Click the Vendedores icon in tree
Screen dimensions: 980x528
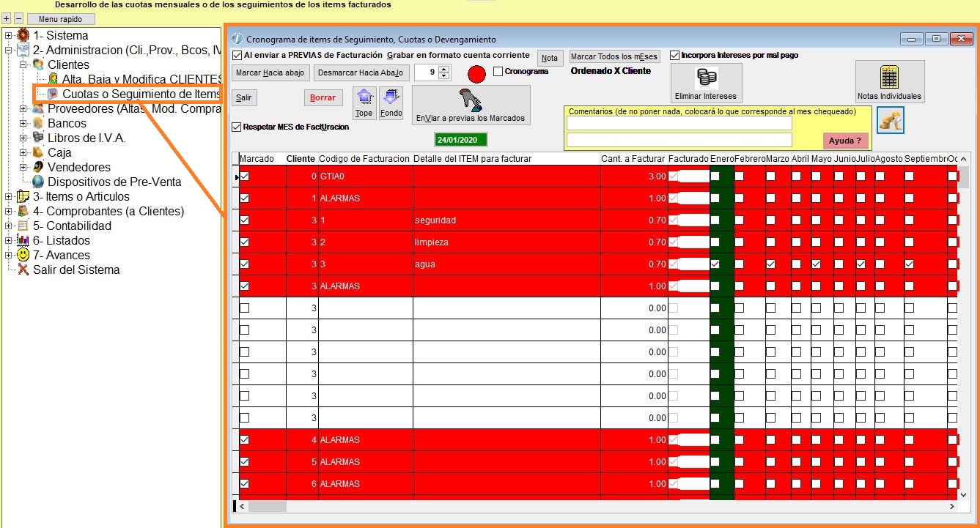(x=38, y=167)
